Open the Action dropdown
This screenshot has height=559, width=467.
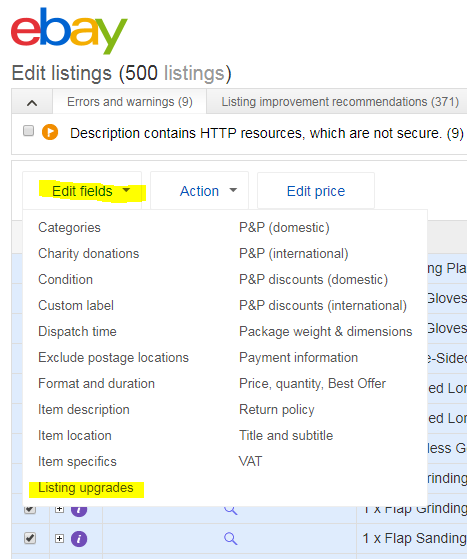click(200, 191)
